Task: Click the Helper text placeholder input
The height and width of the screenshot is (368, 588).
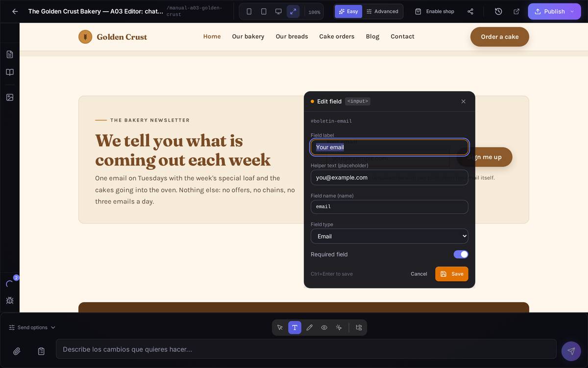Action: [390, 177]
